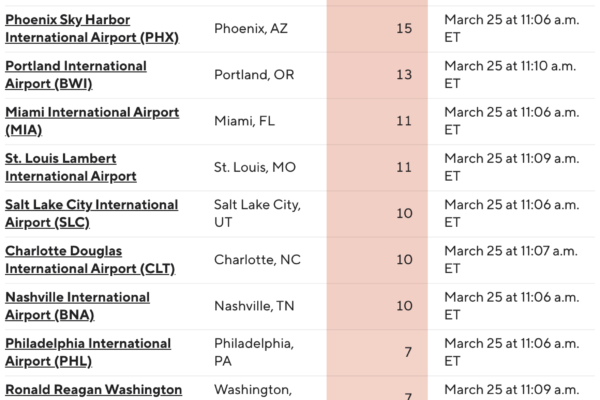The width and height of the screenshot is (600, 400).
Task: Click the Portland International Airport (BWI) link
Action: [76, 74]
